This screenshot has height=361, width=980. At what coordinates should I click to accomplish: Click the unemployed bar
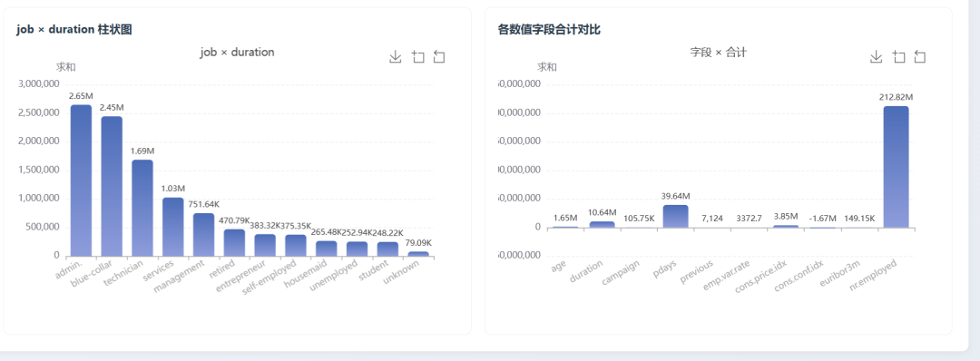coord(357,249)
